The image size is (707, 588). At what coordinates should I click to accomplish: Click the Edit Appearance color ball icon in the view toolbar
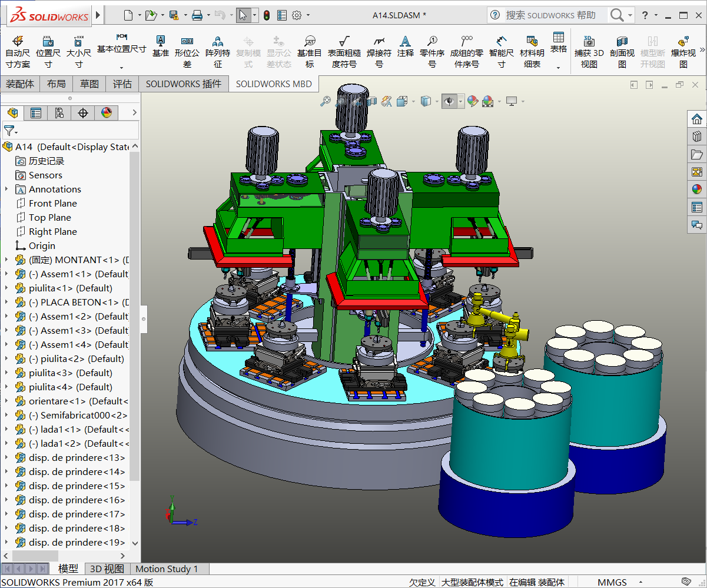coord(473,101)
